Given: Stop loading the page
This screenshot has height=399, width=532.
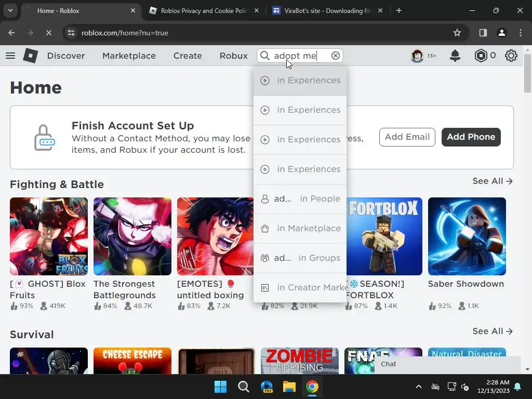Looking at the screenshot, I should [48, 33].
